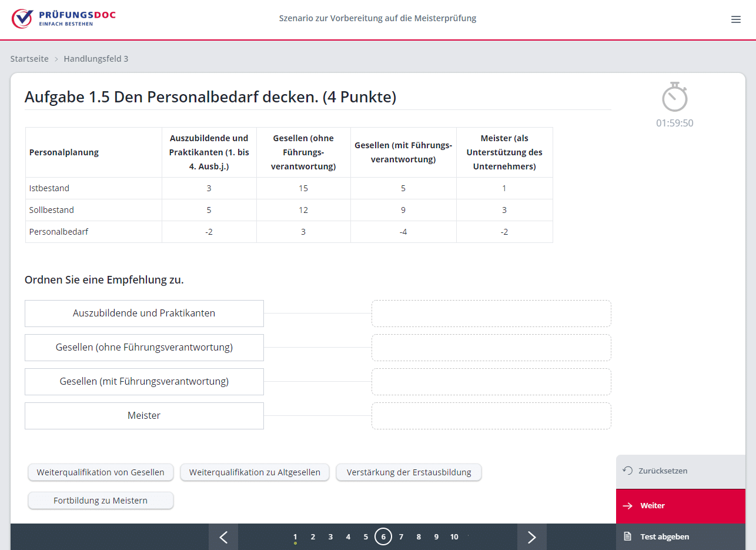Click the stopwatch timer icon

point(674,98)
